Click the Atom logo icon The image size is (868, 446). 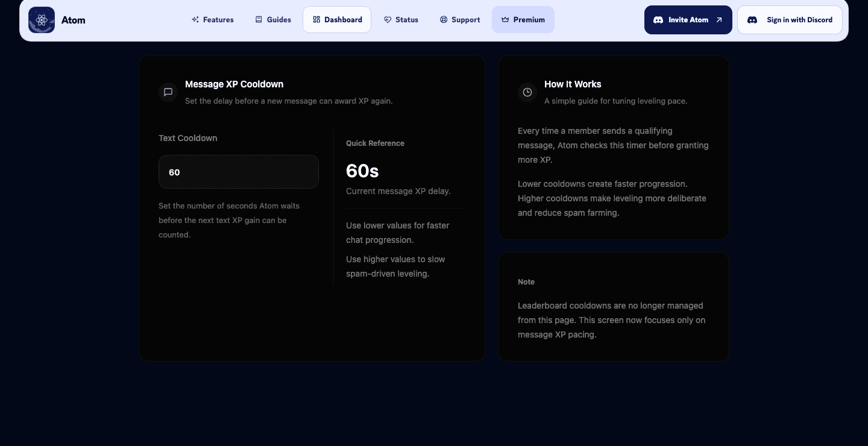point(42,20)
